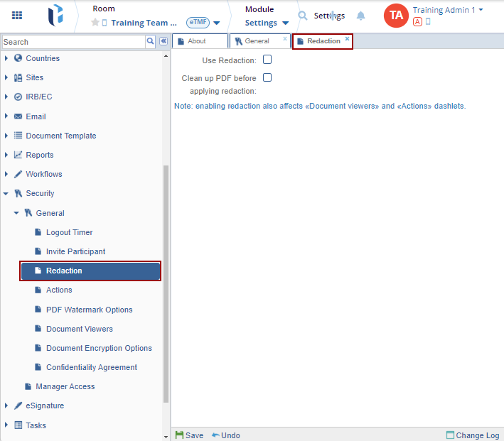The image size is (504, 441).
Task: Click the Save button
Action: click(189, 435)
